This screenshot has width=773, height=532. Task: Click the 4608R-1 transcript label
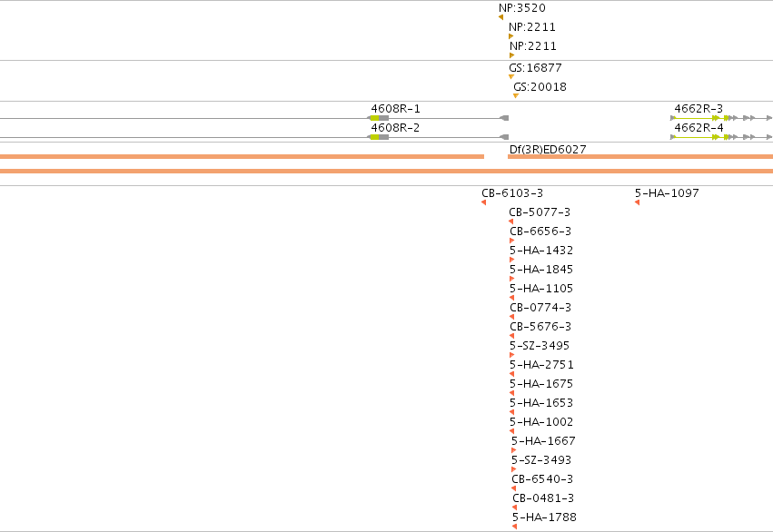pos(395,108)
